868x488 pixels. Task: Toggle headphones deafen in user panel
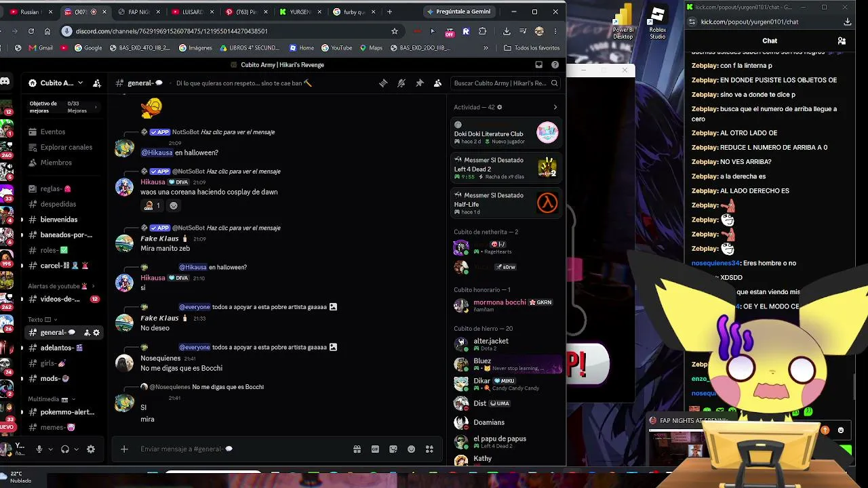point(65,449)
